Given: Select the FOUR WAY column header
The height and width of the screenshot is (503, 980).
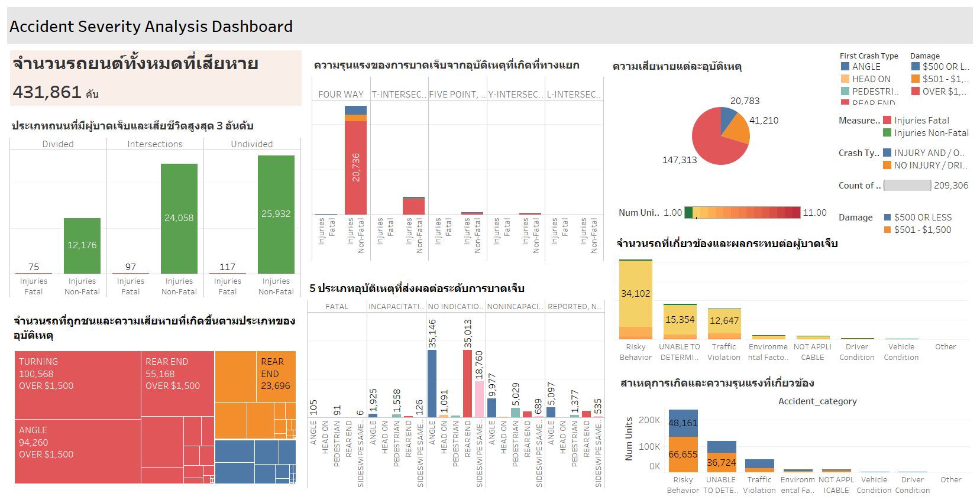Looking at the screenshot, I should [341, 95].
